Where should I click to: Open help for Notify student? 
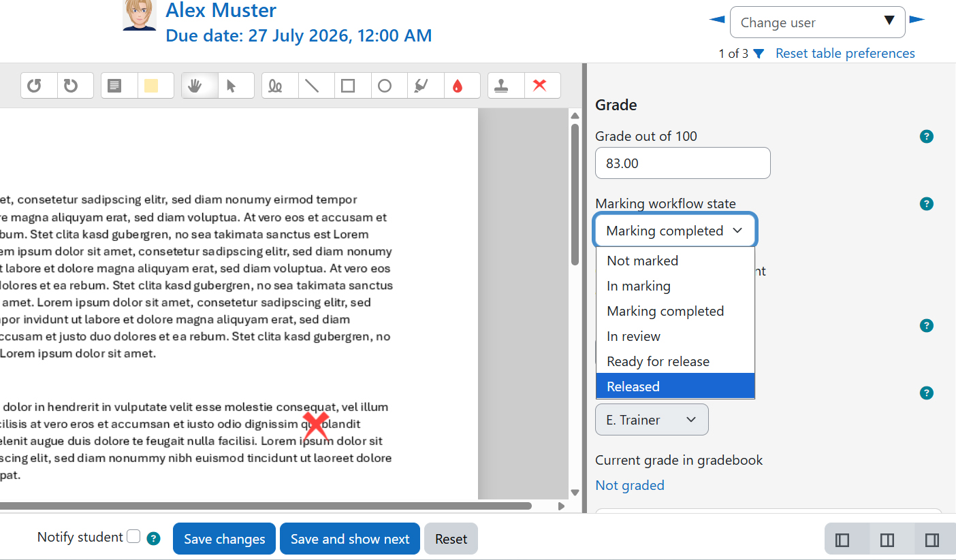tap(154, 539)
